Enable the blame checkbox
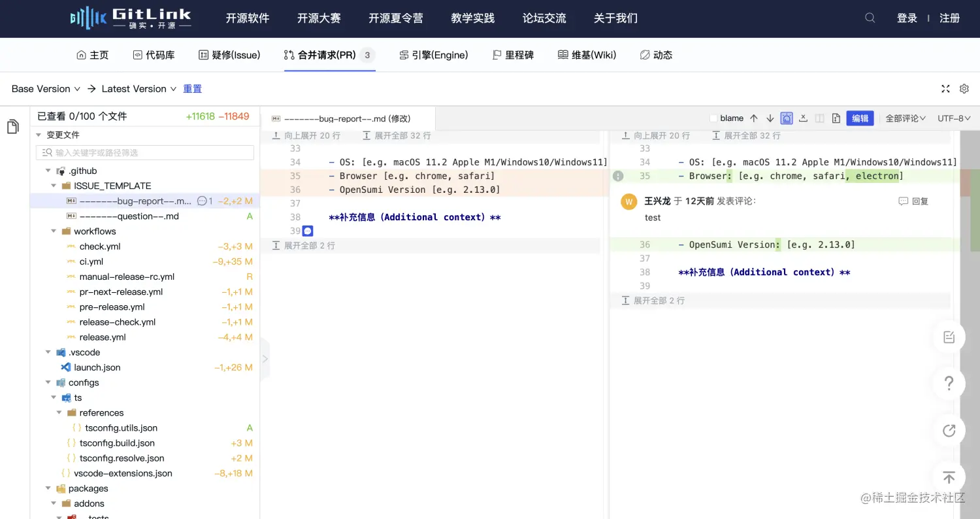 [x=713, y=118]
